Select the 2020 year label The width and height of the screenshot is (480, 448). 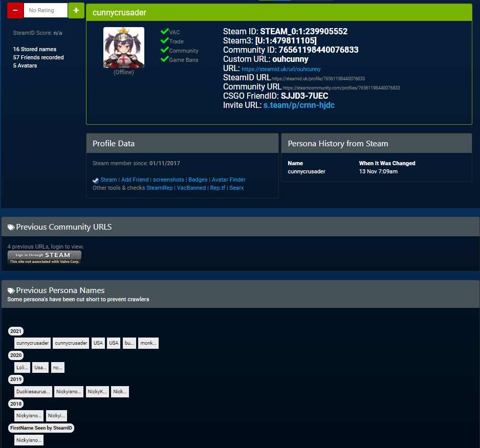point(16,355)
